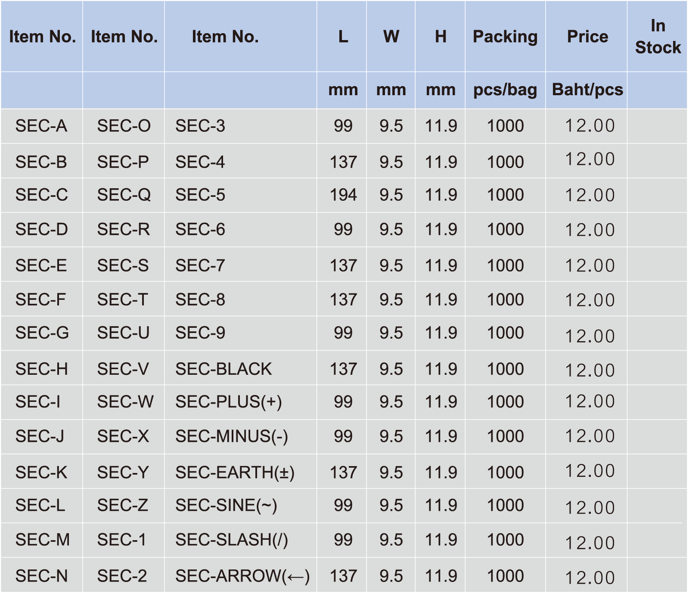Select the SEC-ARROW(←) item cell
Image resolution: width=689 pixels, height=616 pixels.
pos(242,576)
